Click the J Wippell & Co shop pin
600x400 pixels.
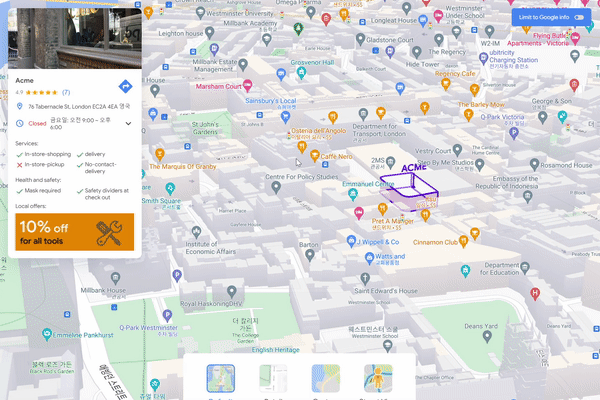point(351,241)
